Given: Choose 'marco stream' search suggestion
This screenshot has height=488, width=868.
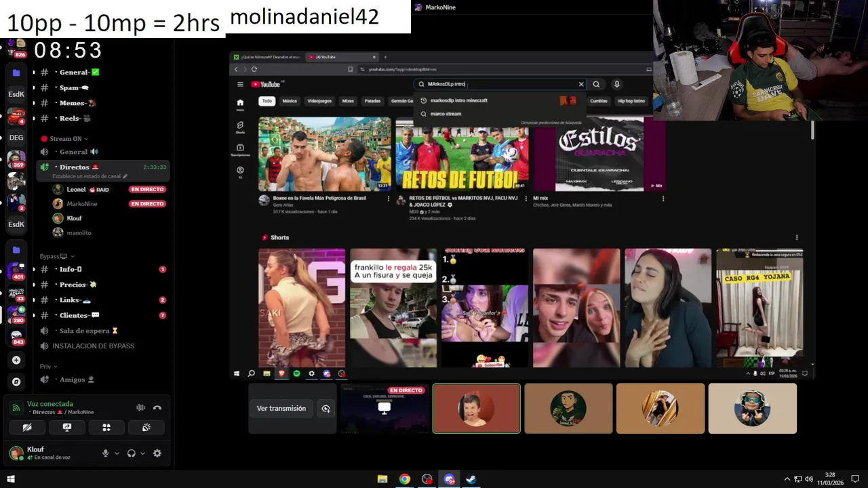Looking at the screenshot, I should 500,114.
